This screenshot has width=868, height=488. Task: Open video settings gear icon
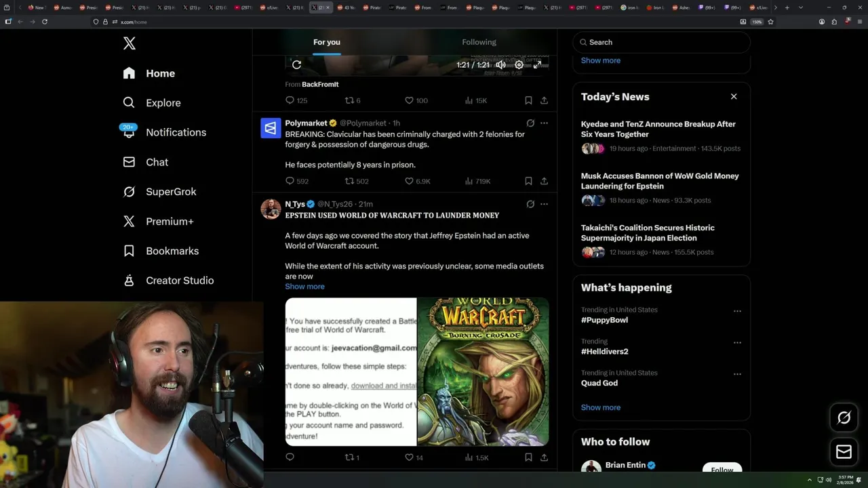pos(519,64)
